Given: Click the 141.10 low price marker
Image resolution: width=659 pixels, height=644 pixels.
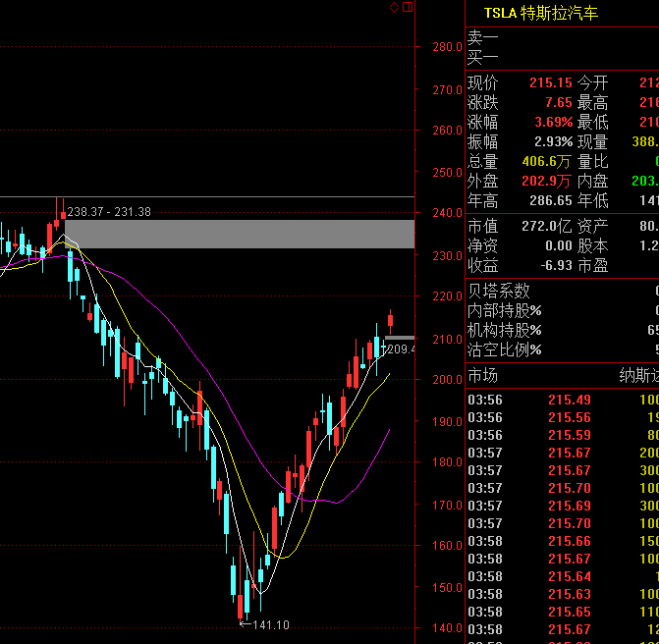Looking at the screenshot, I should (268, 624).
